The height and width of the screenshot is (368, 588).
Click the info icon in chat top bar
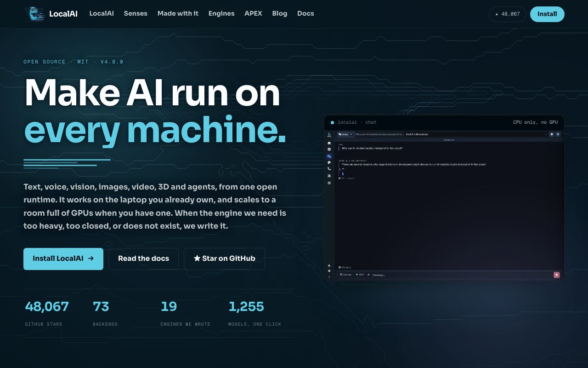(552, 134)
